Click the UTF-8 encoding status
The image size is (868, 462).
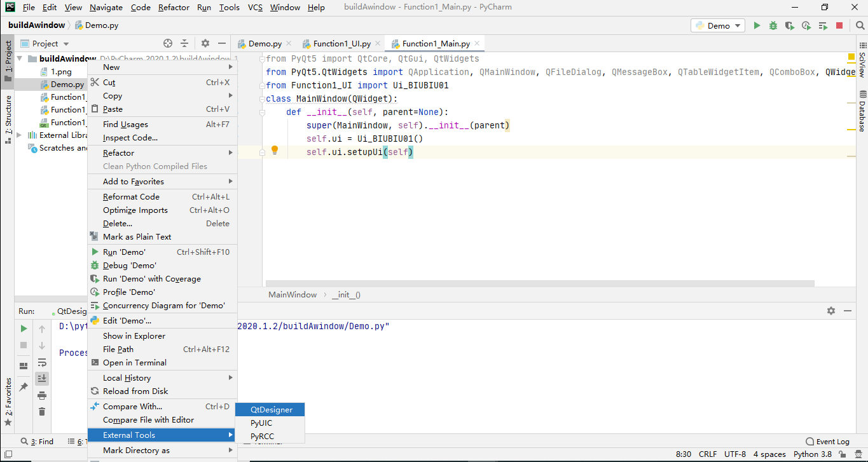click(734, 454)
